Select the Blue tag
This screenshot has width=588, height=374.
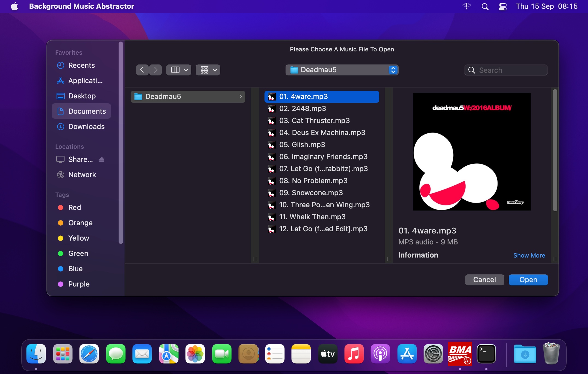81,269
